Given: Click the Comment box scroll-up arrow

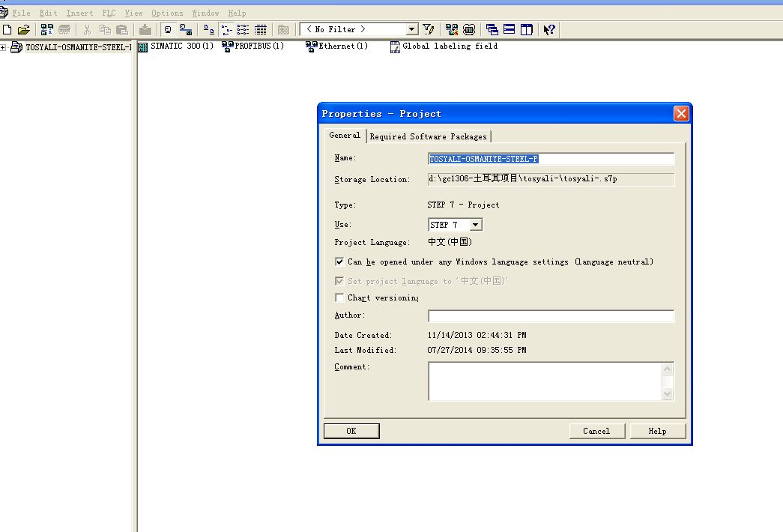Looking at the screenshot, I should (668, 369).
